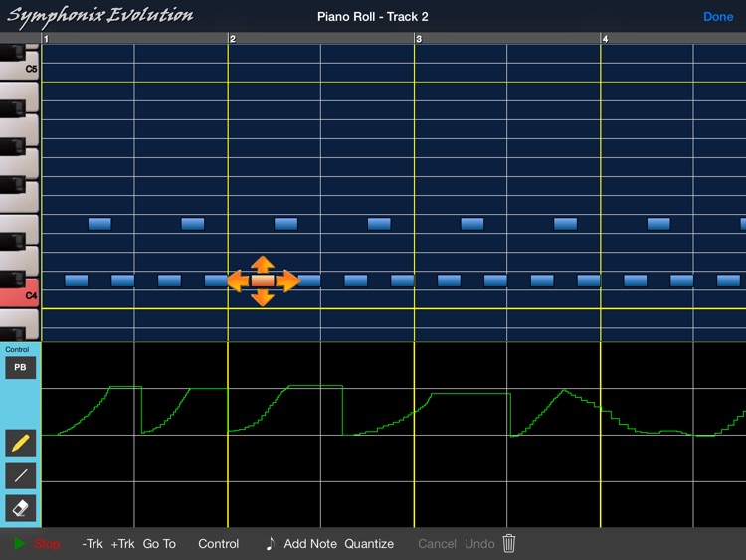Viewport: 746px width, 560px height.
Task: Open the PB controller selector
Action: (21, 367)
